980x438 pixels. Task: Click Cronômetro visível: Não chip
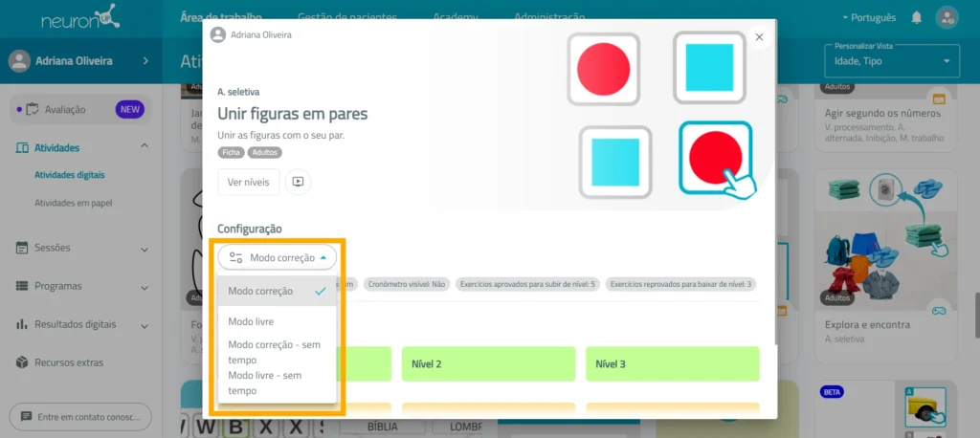406,284
